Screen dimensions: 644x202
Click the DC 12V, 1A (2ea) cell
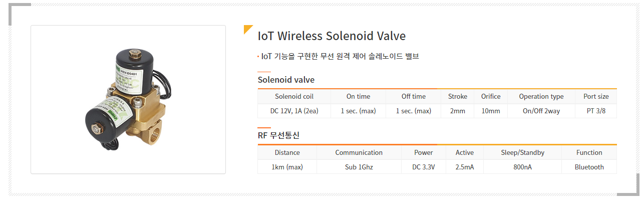click(294, 111)
